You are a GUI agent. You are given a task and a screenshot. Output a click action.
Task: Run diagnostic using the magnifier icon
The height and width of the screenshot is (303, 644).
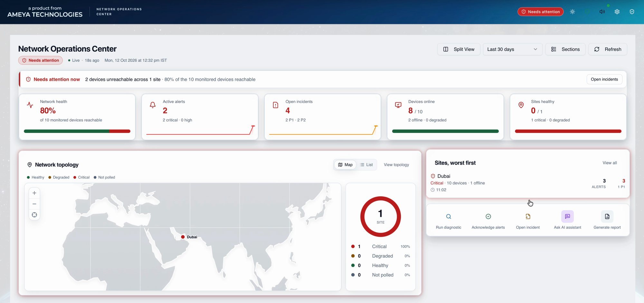pos(449,217)
